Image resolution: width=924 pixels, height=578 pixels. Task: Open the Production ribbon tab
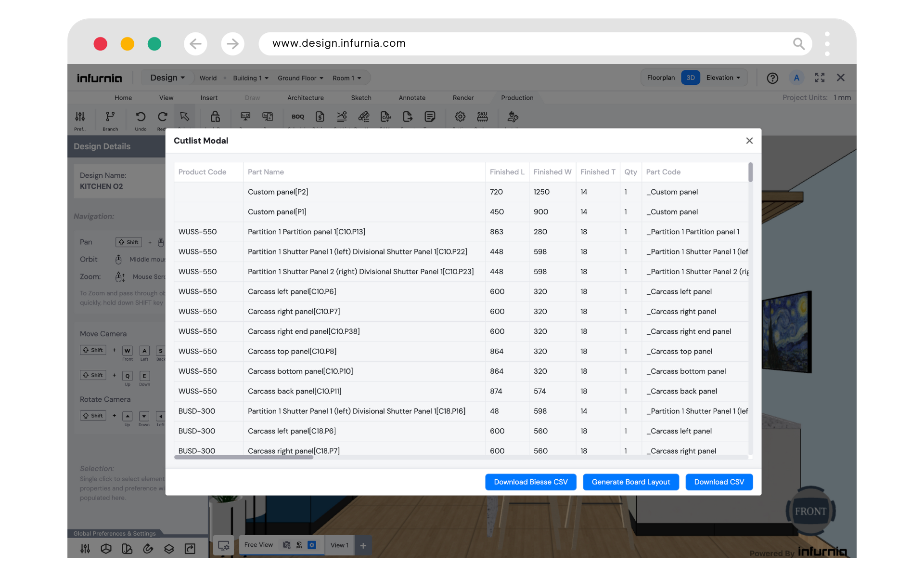pyautogui.click(x=517, y=98)
